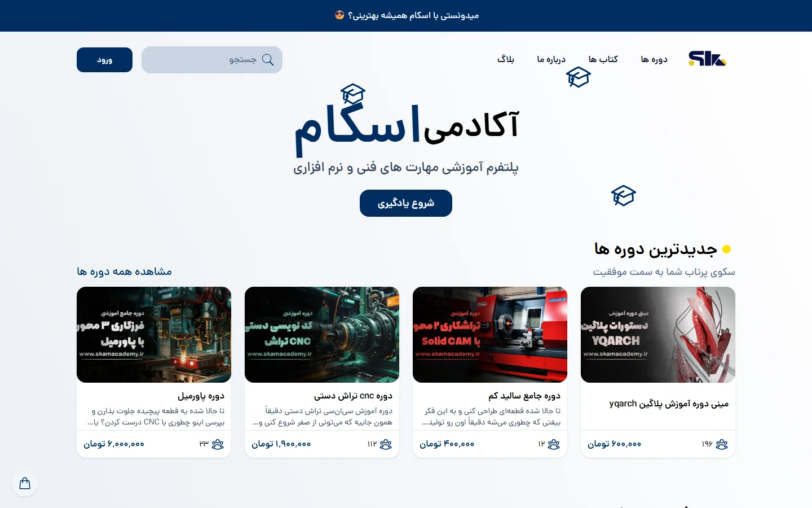
Task: Click student count ۱۹۶ on yqarch card
Action: tap(707, 444)
